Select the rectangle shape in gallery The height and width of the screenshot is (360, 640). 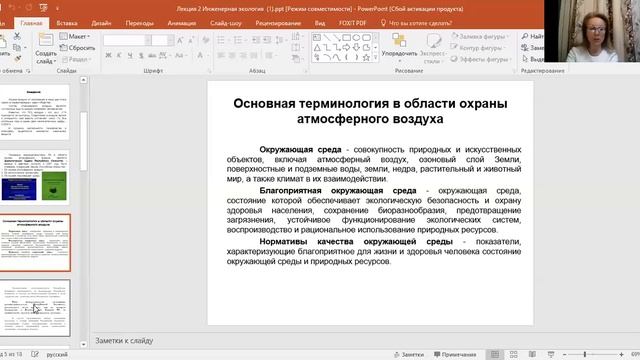point(347,38)
